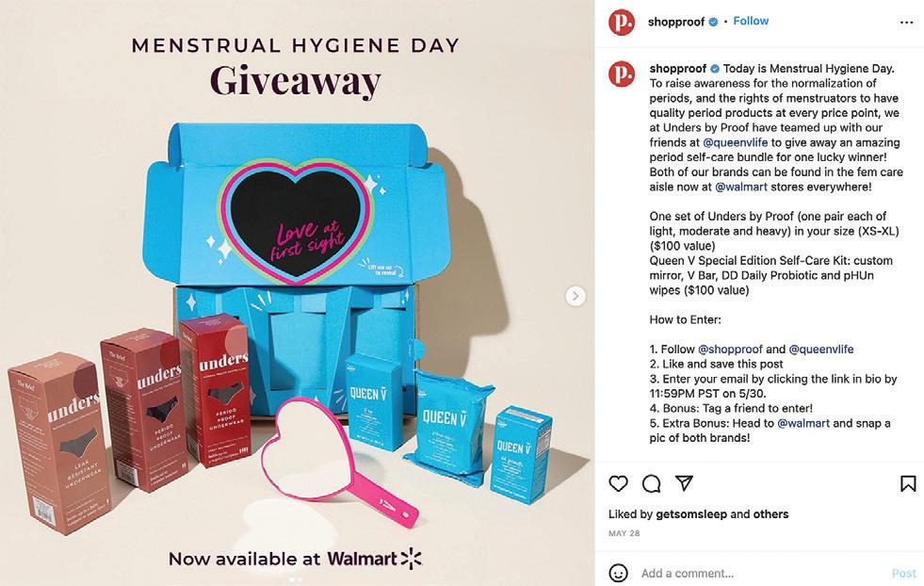Share post using paper plane icon
924x586 pixels.
tap(684, 482)
